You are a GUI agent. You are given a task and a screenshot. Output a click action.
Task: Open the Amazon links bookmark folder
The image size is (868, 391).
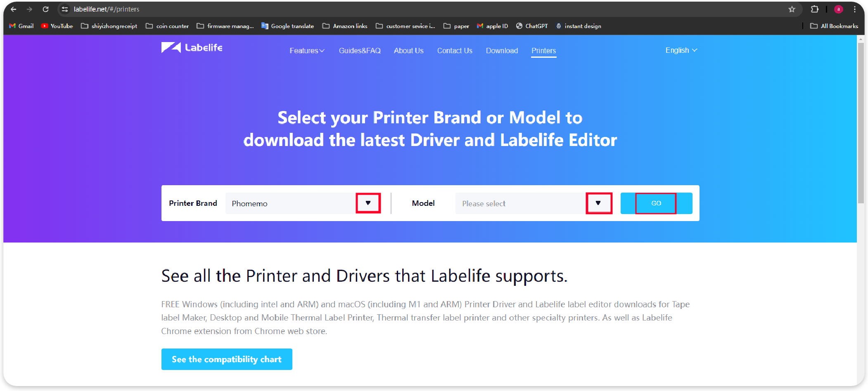[x=345, y=26]
